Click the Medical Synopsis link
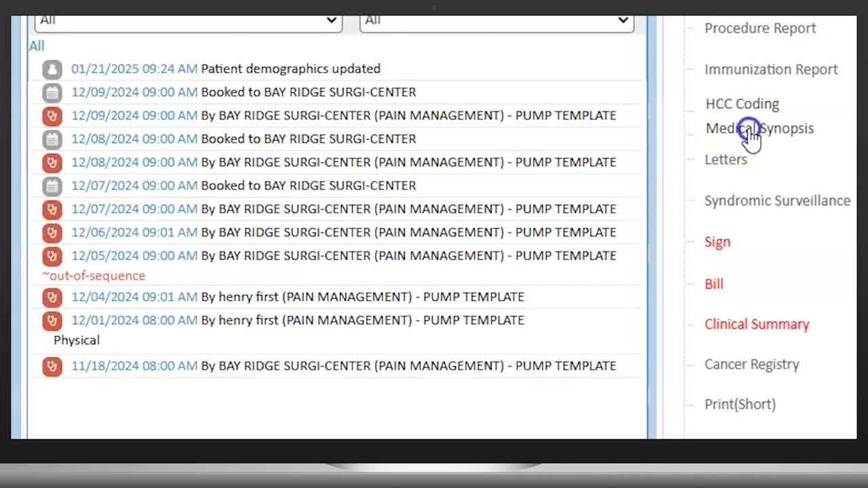The height and width of the screenshot is (488, 868). (759, 129)
